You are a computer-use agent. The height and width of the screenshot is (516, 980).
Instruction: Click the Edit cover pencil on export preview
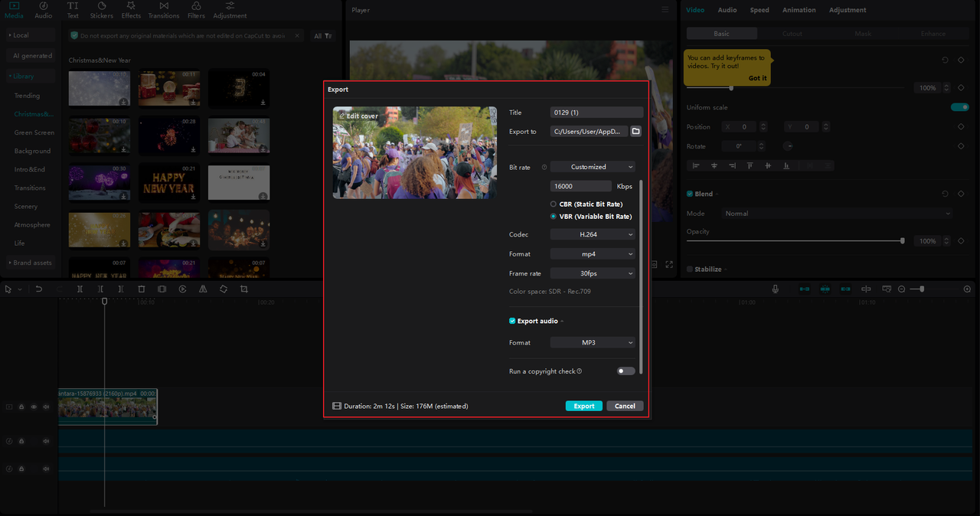[x=341, y=116]
